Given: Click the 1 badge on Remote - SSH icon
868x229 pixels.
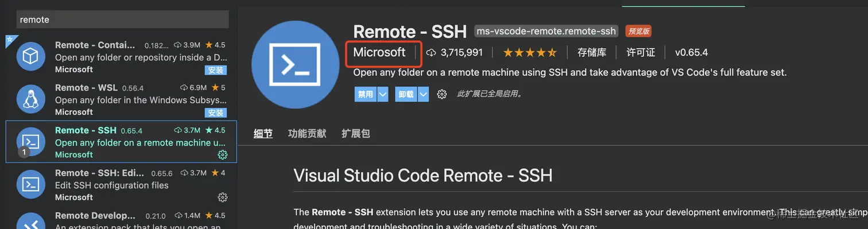Looking at the screenshot, I should [24, 152].
